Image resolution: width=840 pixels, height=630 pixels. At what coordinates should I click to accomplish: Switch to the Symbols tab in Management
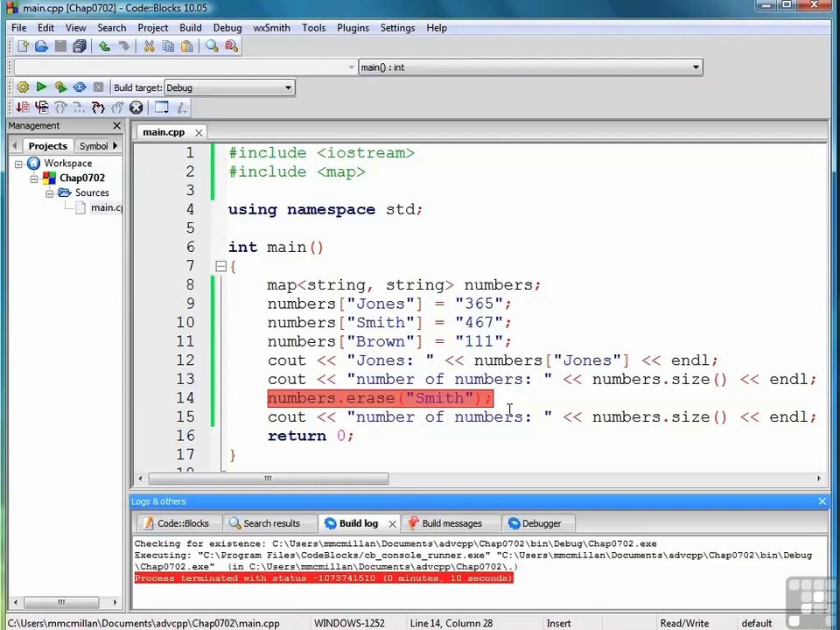click(94, 146)
